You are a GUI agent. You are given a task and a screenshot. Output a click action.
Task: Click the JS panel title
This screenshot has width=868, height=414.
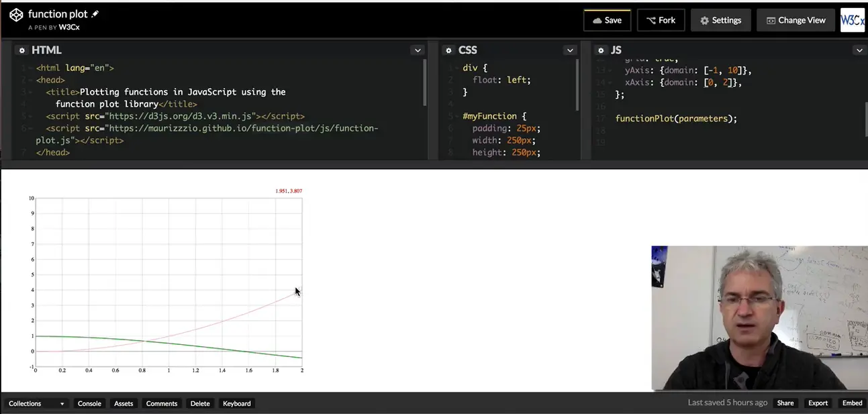tap(616, 50)
